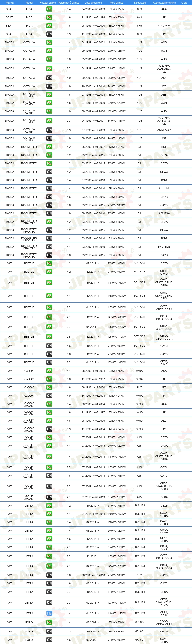Click petrol icon in SEAT INCA AUA row
192x644 pixels.
(x=49, y=9)
